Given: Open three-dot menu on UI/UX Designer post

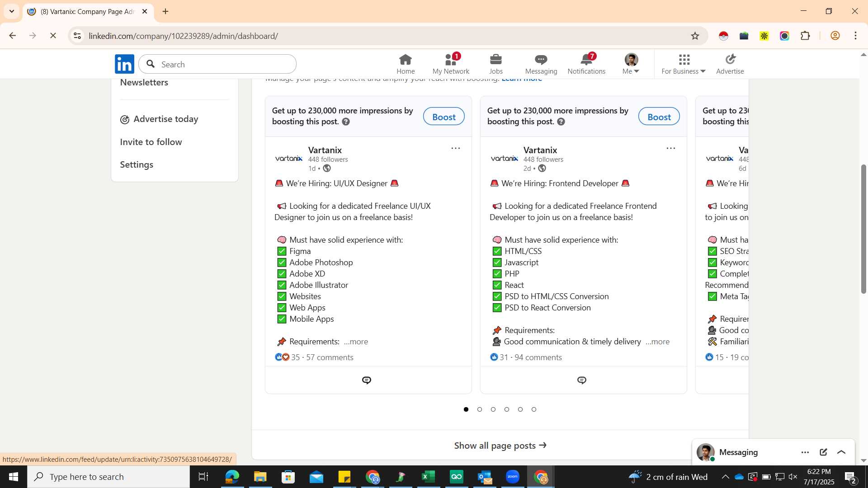Looking at the screenshot, I should (455, 148).
